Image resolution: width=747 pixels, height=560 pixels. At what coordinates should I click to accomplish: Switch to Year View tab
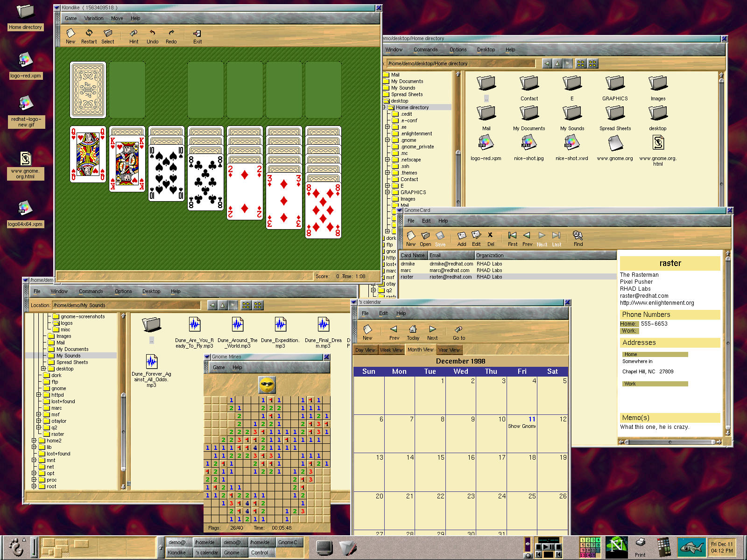click(449, 350)
